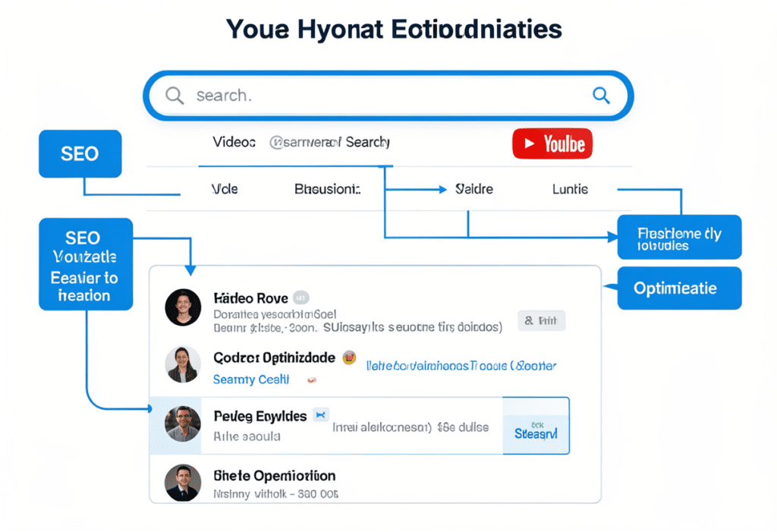Click the Seamy Cealtl link
777x532 pixels.
coord(251,379)
